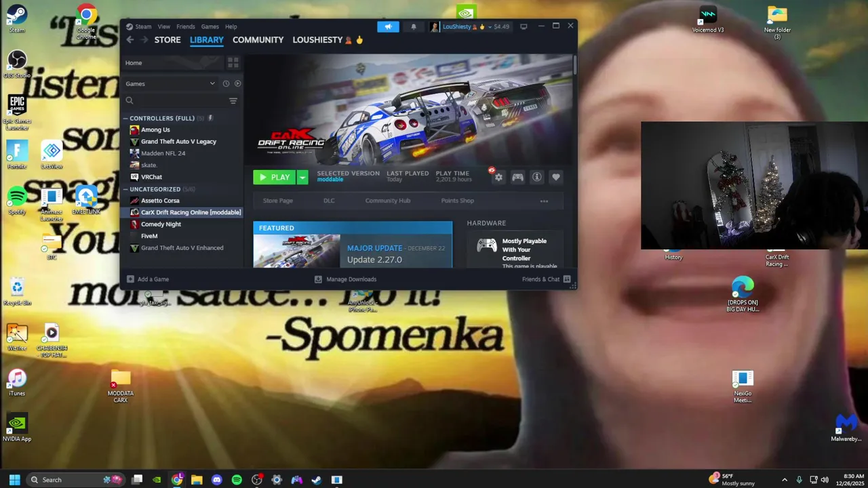This screenshot has width=868, height=488.
Task: Open the Friends menu
Action: click(185, 26)
